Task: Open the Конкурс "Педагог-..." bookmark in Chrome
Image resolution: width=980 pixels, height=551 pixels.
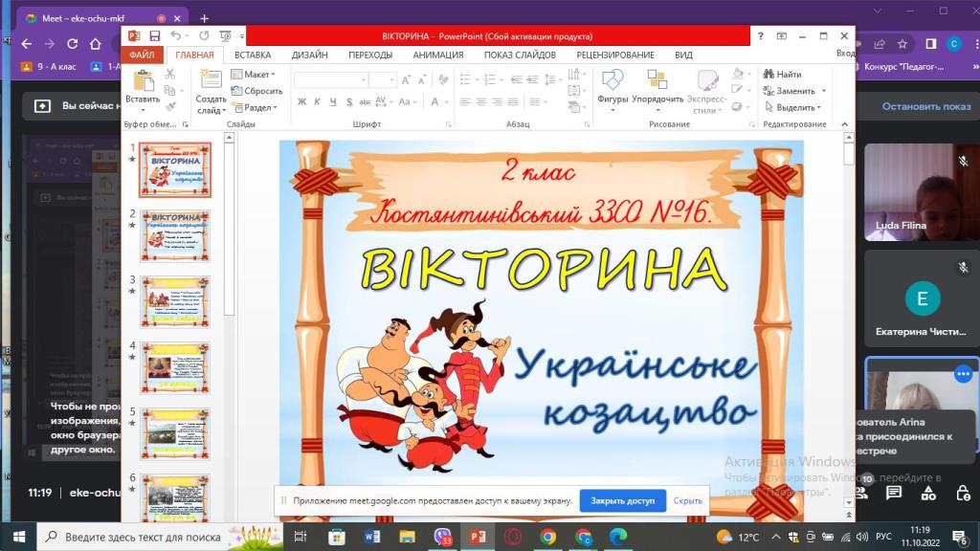Action: 903,66
